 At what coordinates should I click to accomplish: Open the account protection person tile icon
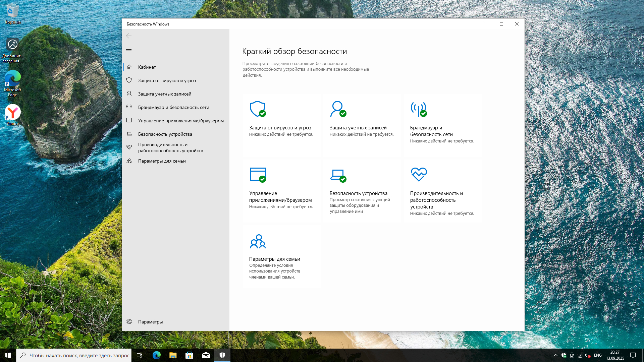point(338,109)
